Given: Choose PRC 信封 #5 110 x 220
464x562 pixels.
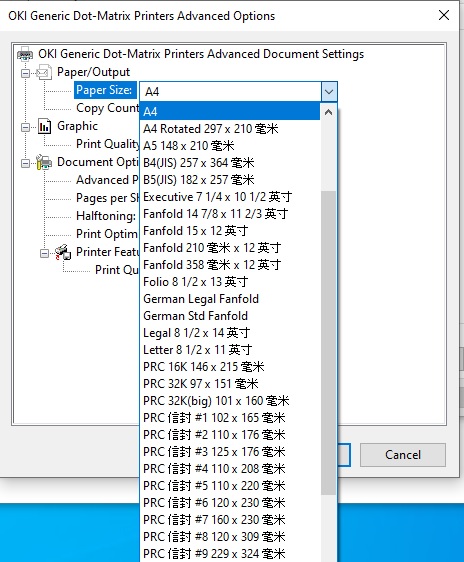Looking at the screenshot, I should tap(230, 486).
